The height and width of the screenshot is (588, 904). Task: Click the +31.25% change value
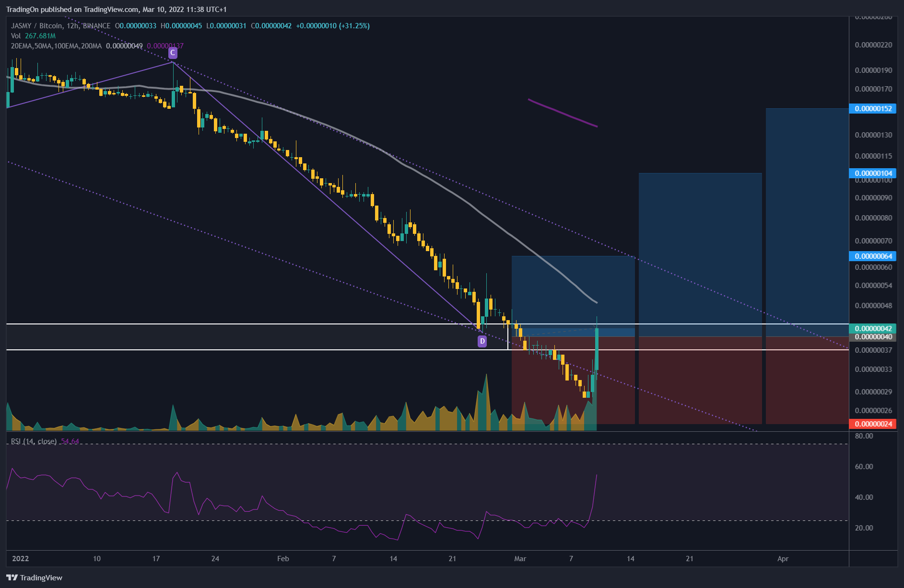[x=354, y=26]
